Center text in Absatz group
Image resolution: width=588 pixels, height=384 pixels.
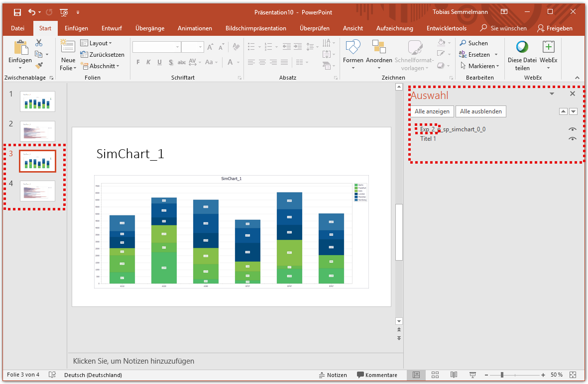tap(262, 62)
